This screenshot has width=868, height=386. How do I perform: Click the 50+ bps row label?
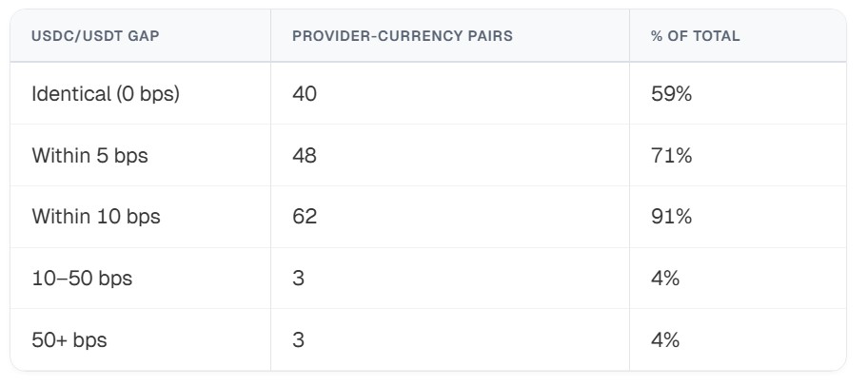(x=69, y=339)
